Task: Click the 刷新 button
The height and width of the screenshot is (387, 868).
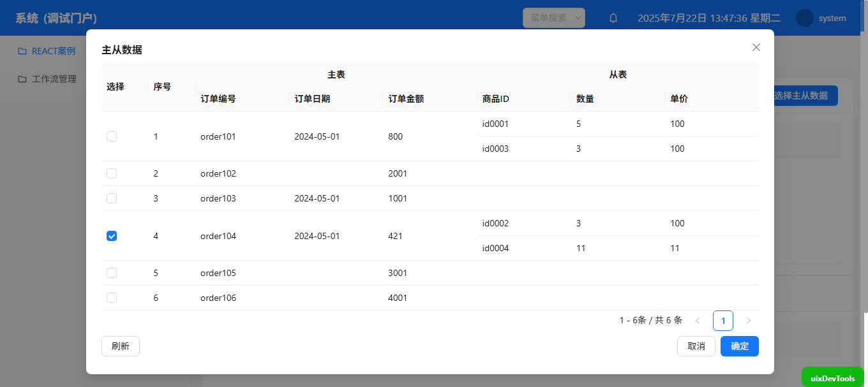Action: (x=121, y=346)
